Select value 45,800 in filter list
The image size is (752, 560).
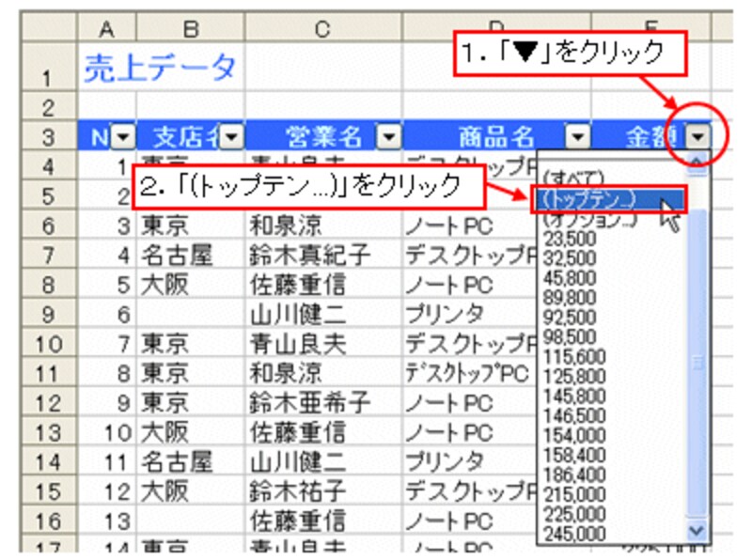[x=570, y=277]
